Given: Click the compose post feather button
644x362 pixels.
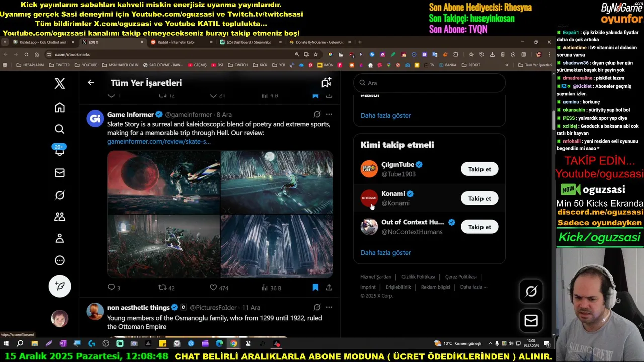Looking at the screenshot, I should (x=60, y=286).
